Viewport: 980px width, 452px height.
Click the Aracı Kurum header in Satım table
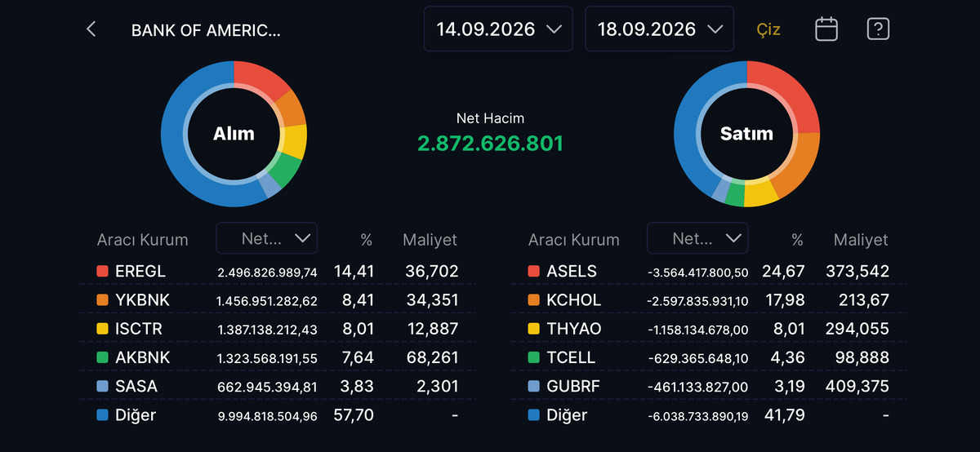coord(573,240)
